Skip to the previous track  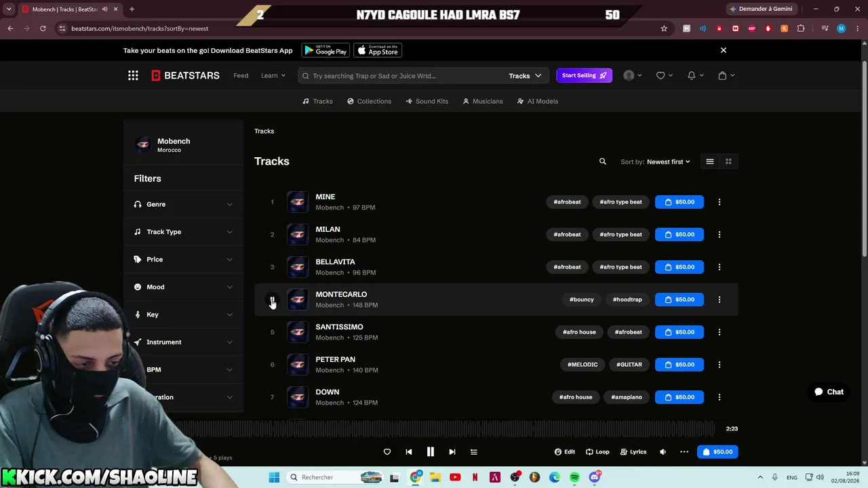[x=408, y=452]
